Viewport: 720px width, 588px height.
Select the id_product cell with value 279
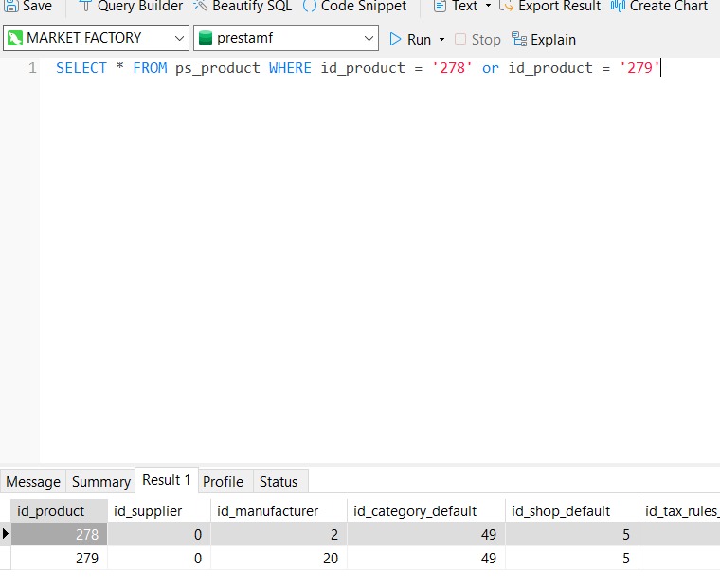click(x=59, y=559)
